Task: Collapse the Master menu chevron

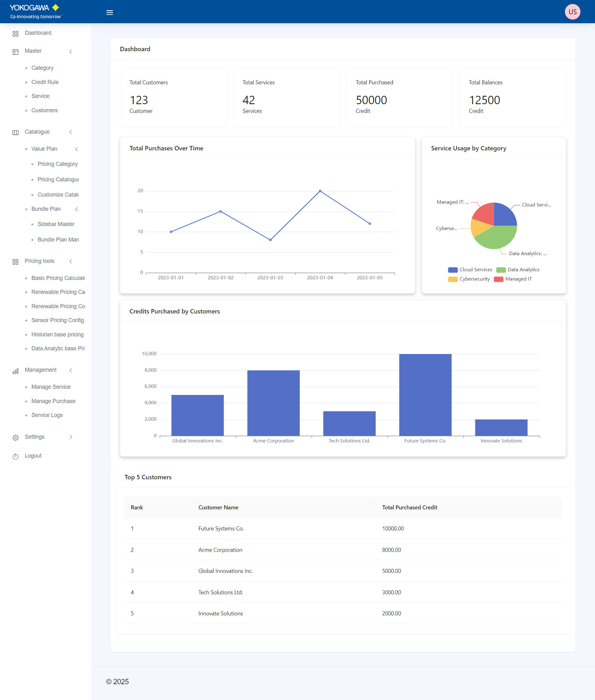Action: tap(70, 51)
